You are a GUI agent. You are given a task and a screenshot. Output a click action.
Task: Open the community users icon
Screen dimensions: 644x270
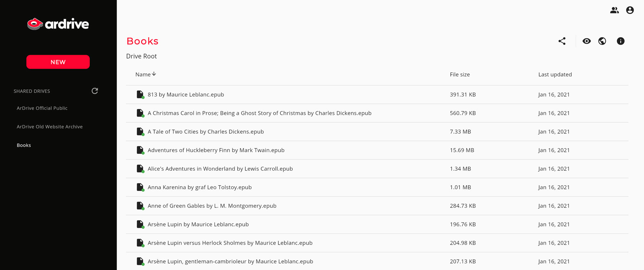point(614,10)
